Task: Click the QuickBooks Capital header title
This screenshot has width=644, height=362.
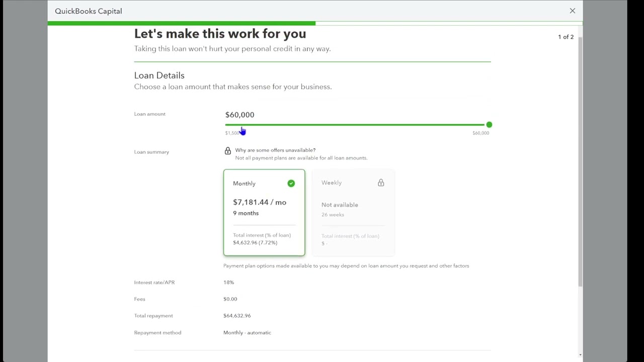Action: 89,11
